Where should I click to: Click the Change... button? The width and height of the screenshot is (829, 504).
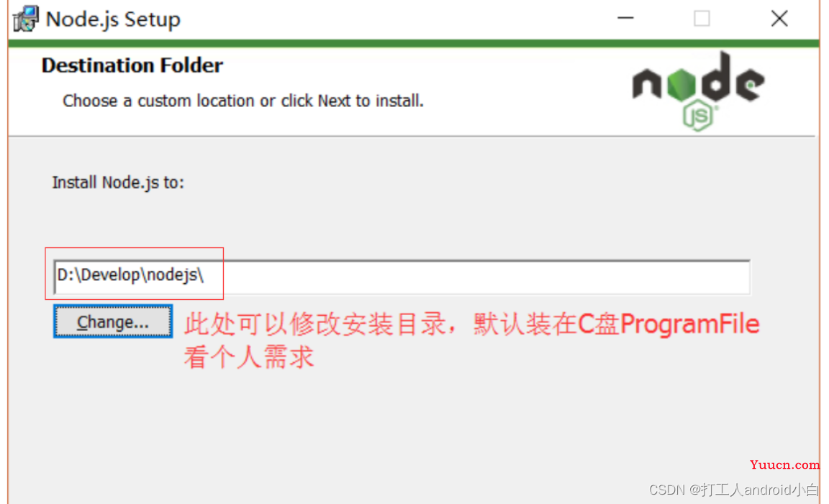pyautogui.click(x=112, y=321)
